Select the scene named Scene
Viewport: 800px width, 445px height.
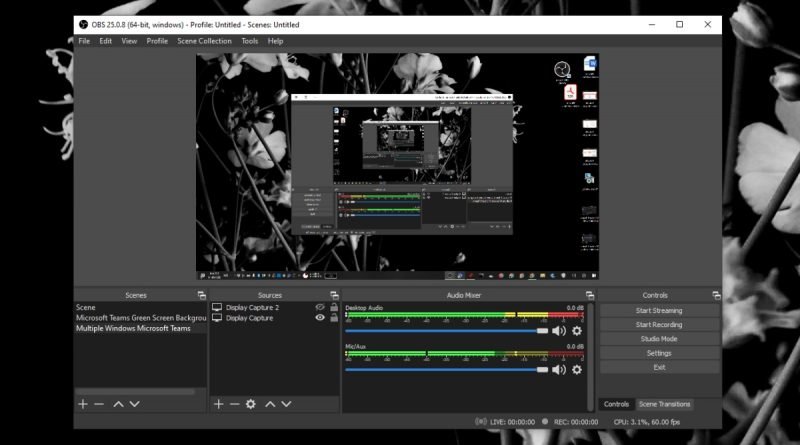pos(140,307)
